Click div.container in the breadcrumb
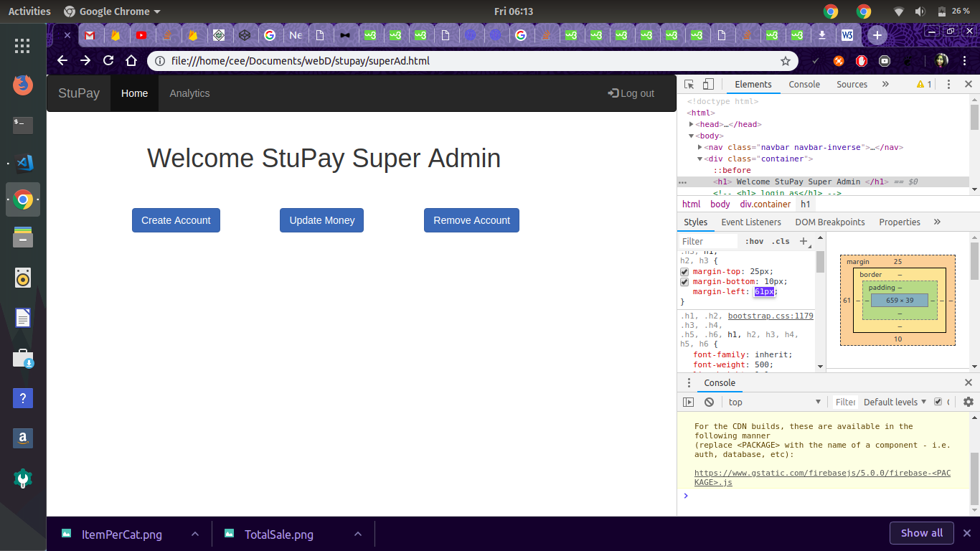The width and height of the screenshot is (980, 551). point(765,204)
